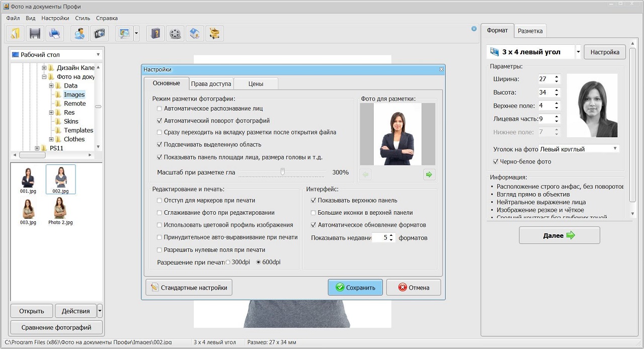Click the Масштаб при разметке slider handle
Image resolution: width=644 pixels, height=349 pixels.
[283, 172]
